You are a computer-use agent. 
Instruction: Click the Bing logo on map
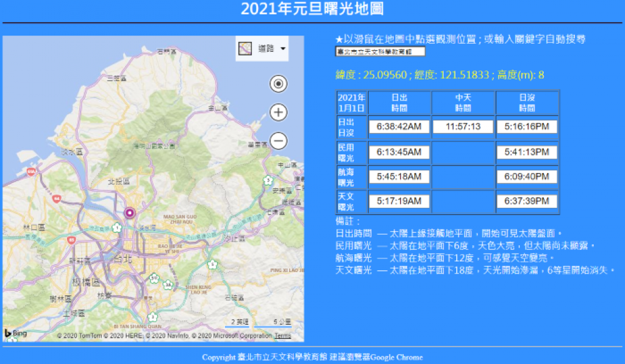(17, 334)
